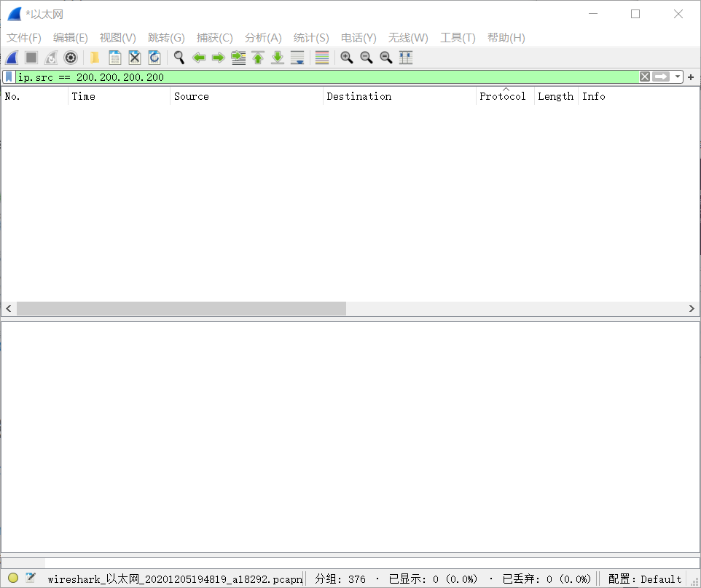Open the 无线(W) menu
The height and width of the screenshot is (588, 701).
click(x=408, y=38)
